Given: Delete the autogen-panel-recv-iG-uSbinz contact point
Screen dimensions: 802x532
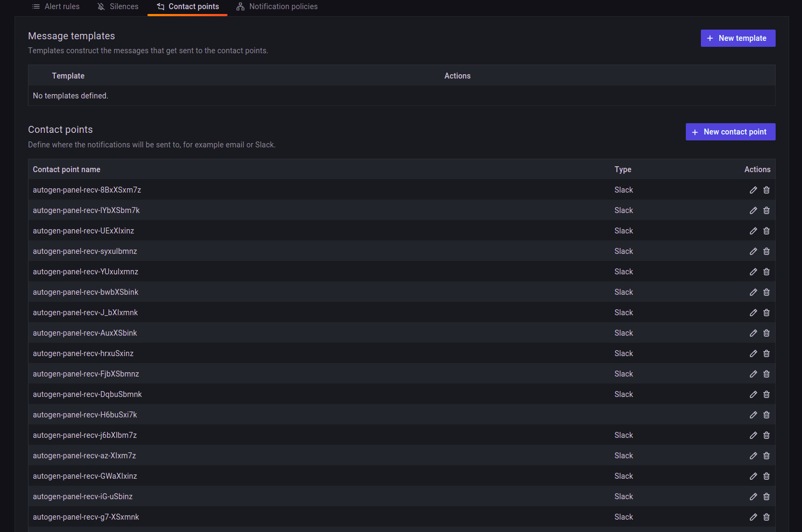Looking at the screenshot, I should coord(766,496).
